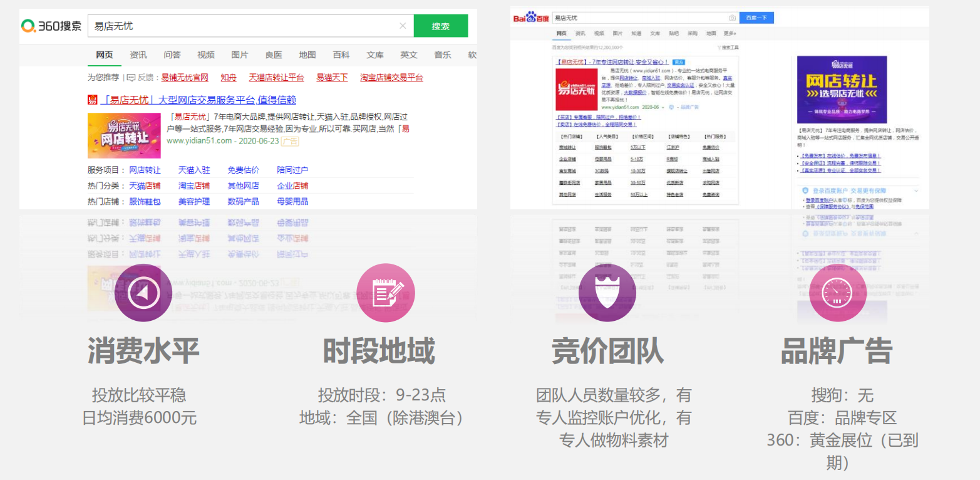Open the 【卖店】在线免费估价 link on Baidu

pyautogui.click(x=596, y=125)
